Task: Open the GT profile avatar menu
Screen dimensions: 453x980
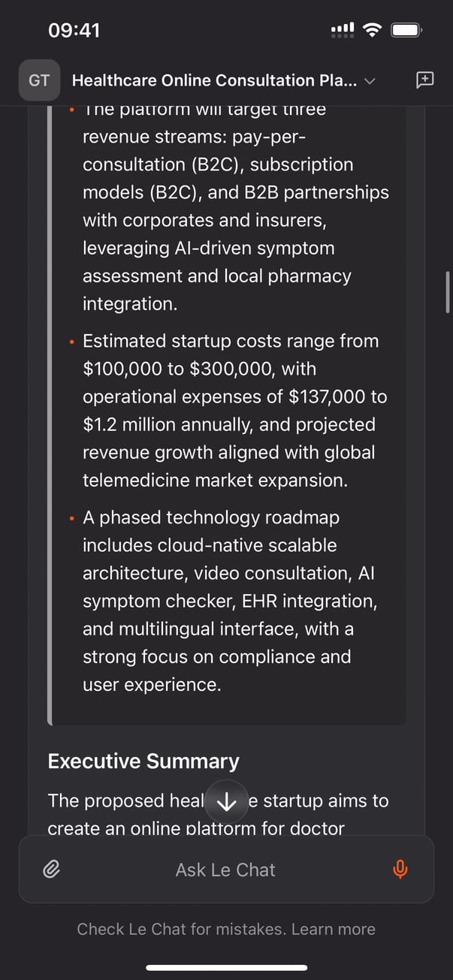Action: click(x=39, y=80)
